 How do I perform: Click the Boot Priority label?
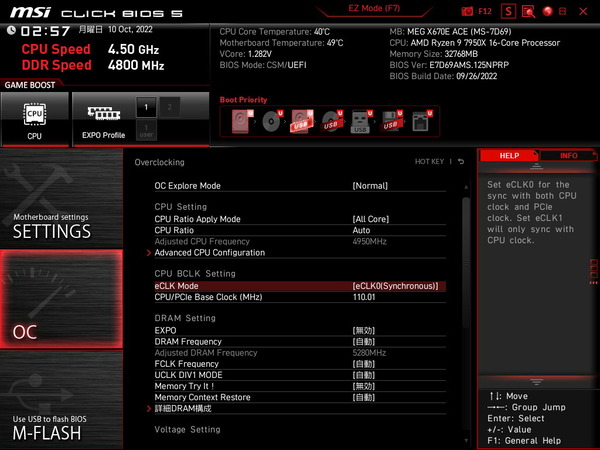243,100
